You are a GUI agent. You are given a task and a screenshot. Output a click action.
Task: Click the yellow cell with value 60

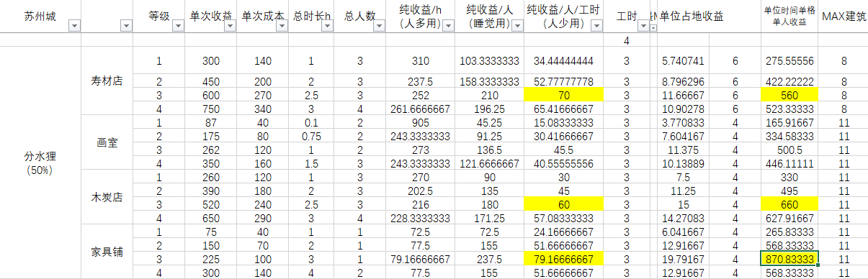click(x=564, y=204)
